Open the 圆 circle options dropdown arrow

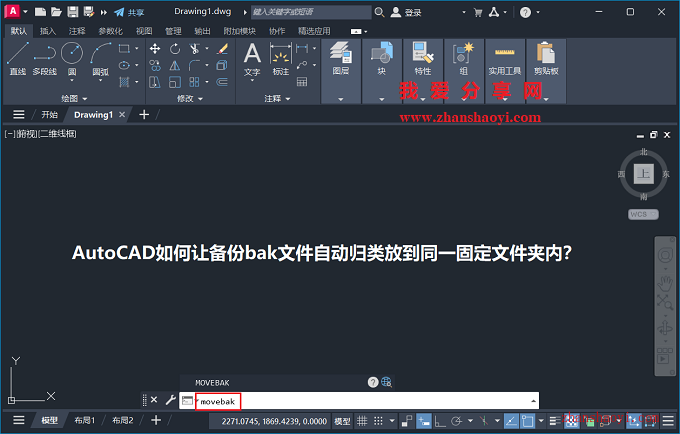click(x=72, y=80)
